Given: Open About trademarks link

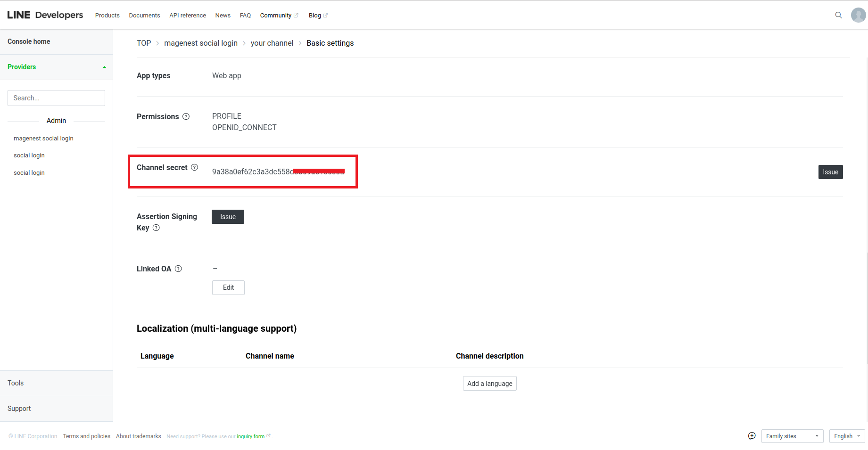Looking at the screenshot, I should pyautogui.click(x=139, y=436).
